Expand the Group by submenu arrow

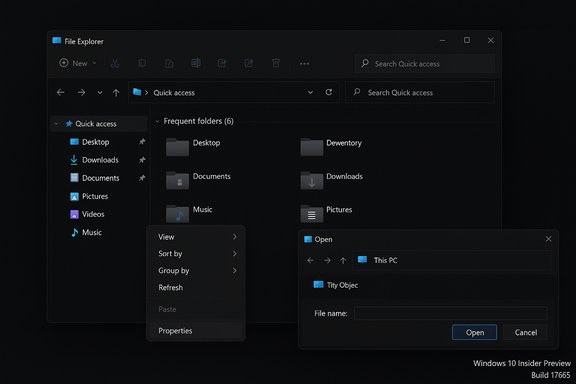tap(234, 270)
